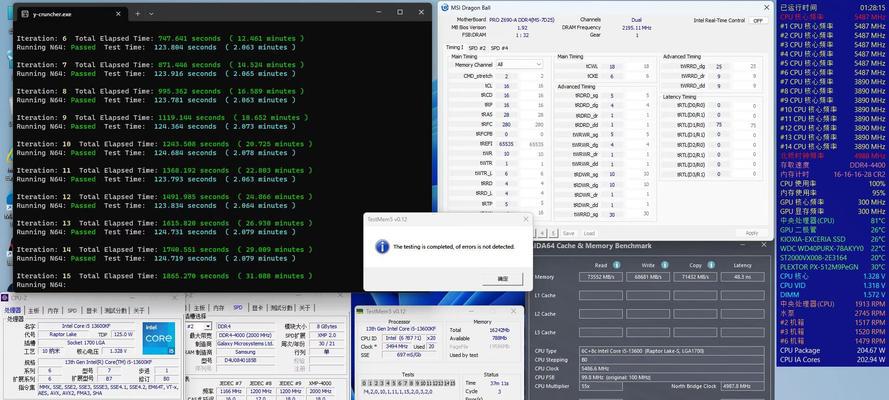Open the 关于 tab in second CPU-Z window
The image size is (889, 400).
(x=304, y=308)
